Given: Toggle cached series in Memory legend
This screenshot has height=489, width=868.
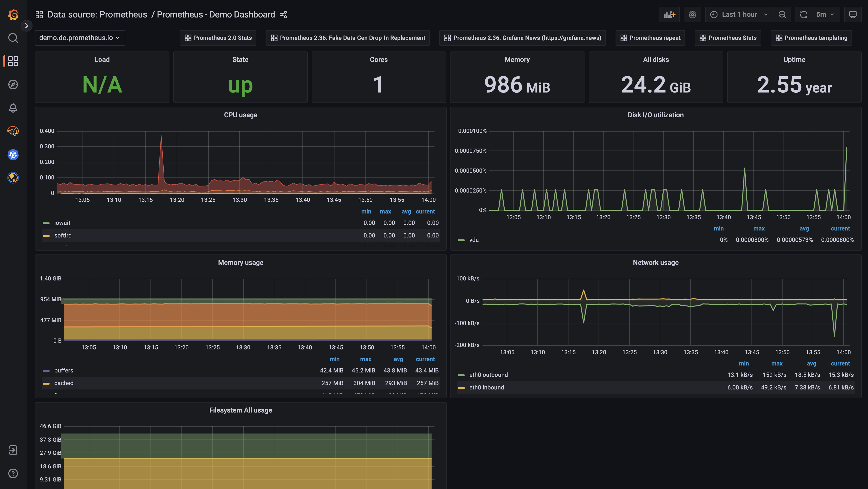Looking at the screenshot, I should coord(64,383).
